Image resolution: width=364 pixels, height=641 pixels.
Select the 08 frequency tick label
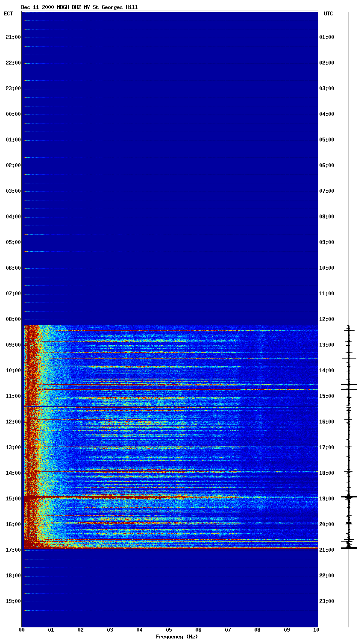click(x=257, y=630)
